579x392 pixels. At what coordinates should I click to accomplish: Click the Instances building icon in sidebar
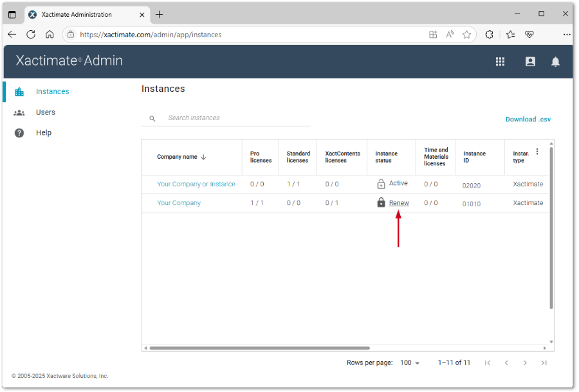tap(19, 91)
